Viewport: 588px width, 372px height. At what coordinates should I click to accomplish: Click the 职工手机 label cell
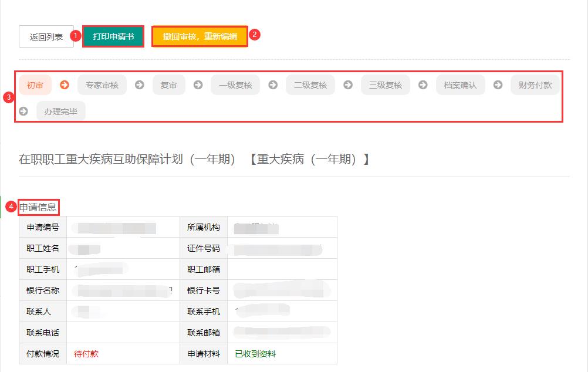tap(43, 269)
